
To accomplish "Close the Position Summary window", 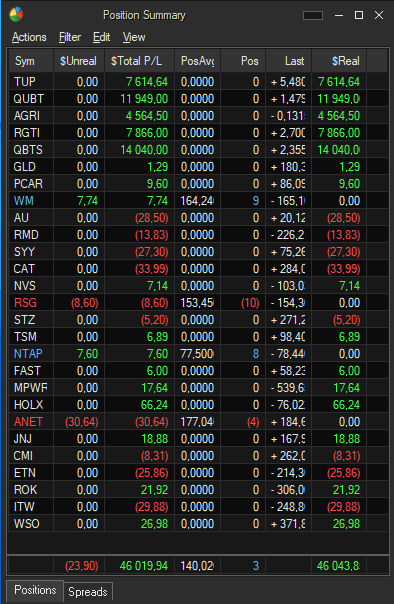I will 379,15.
